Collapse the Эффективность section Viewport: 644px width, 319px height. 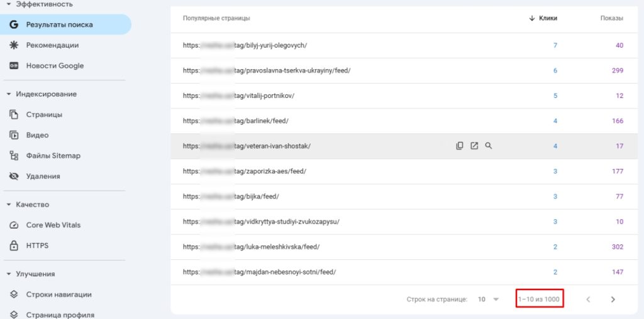(9, 4)
